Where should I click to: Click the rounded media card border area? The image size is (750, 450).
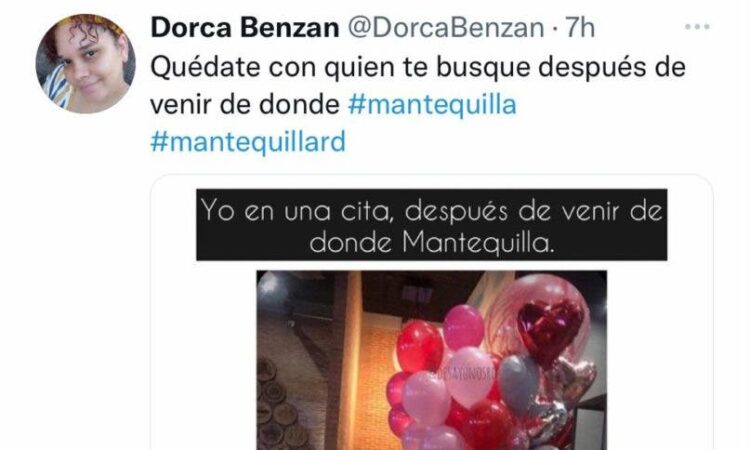tap(431, 312)
